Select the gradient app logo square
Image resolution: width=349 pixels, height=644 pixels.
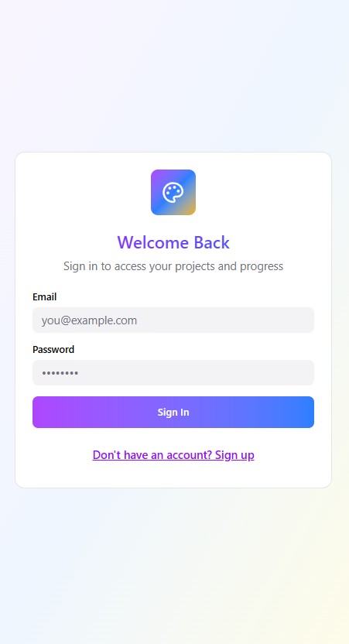point(173,192)
